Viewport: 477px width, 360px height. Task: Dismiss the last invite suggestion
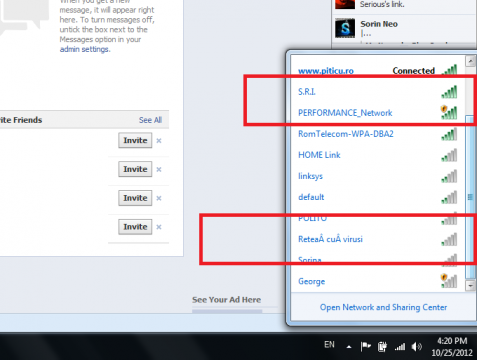tap(159, 227)
